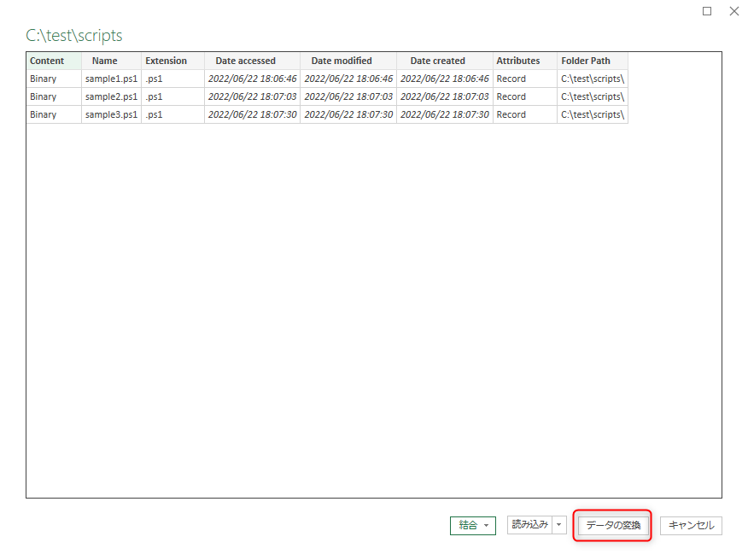Select the Name column header
748x560 pixels.
click(111, 61)
